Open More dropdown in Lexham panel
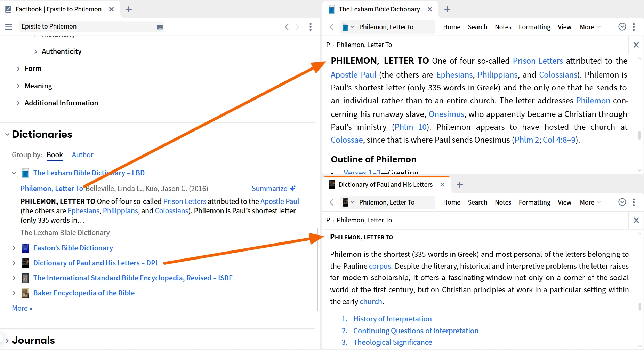 (590, 27)
